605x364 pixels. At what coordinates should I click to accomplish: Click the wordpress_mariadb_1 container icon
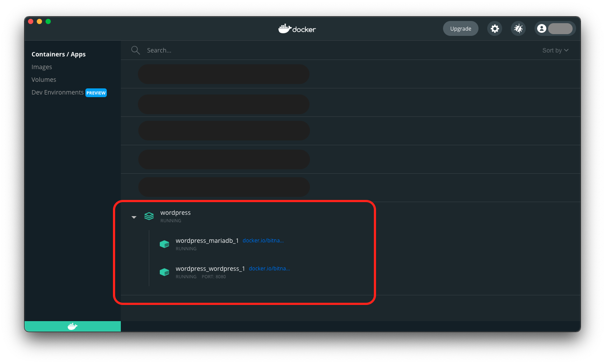coord(164,244)
